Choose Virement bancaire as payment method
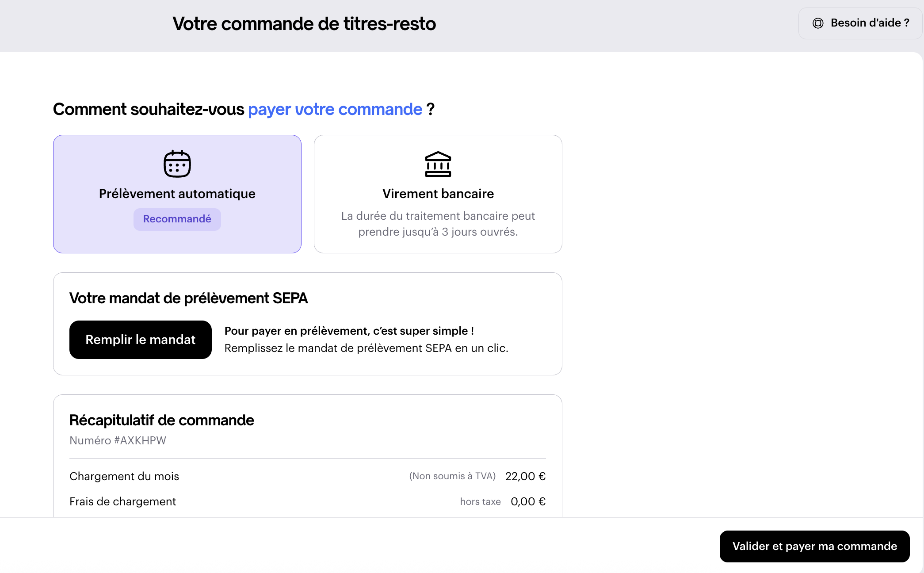 click(438, 194)
